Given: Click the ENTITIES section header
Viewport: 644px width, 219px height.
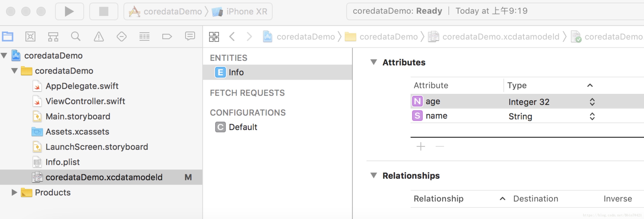Looking at the screenshot, I should point(228,58).
